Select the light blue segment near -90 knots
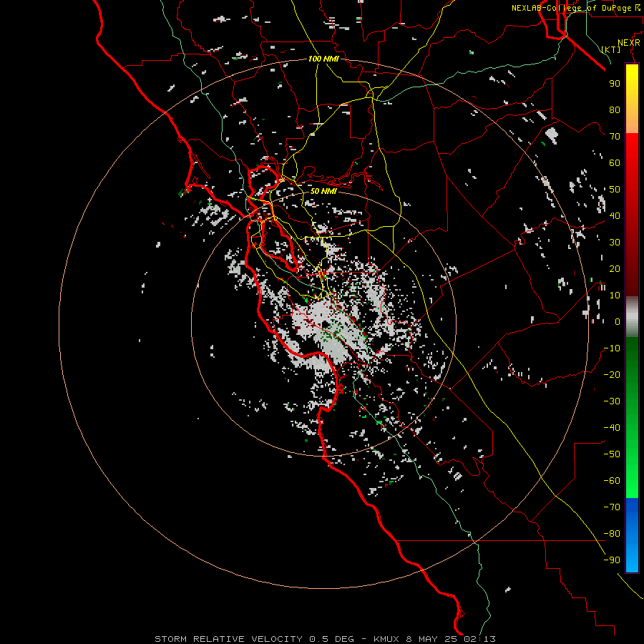The height and width of the screenshot is (644, 644). click(x=632, y=559)
